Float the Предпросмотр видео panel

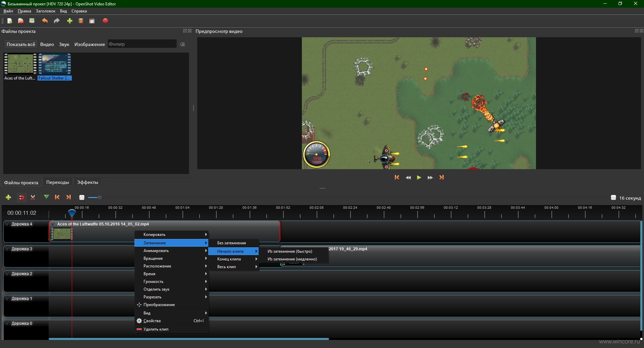pos(637,31)
